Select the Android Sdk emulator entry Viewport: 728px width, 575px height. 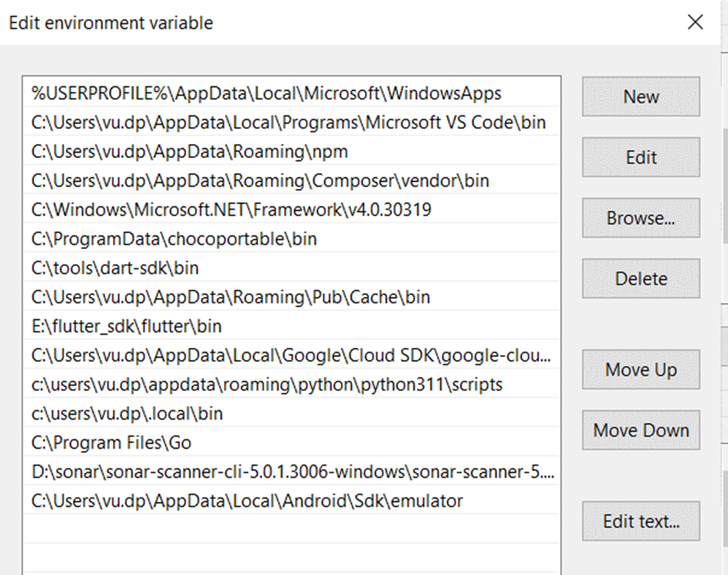point(247,501)
